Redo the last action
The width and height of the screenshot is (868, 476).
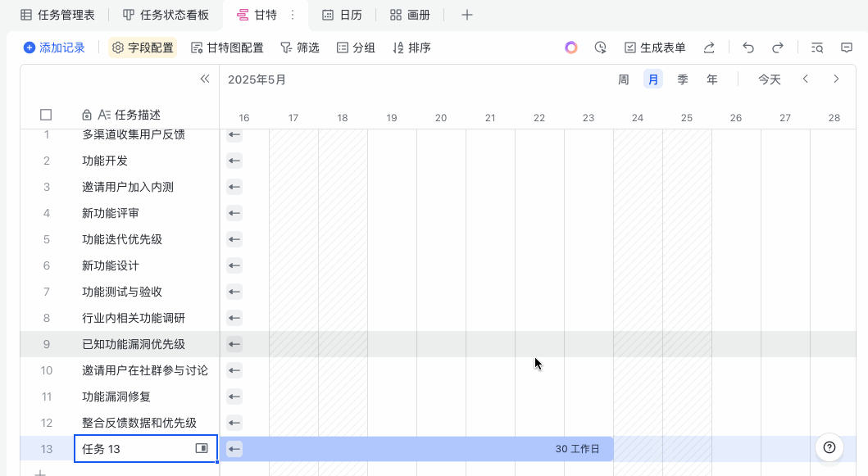pos(778,48)
